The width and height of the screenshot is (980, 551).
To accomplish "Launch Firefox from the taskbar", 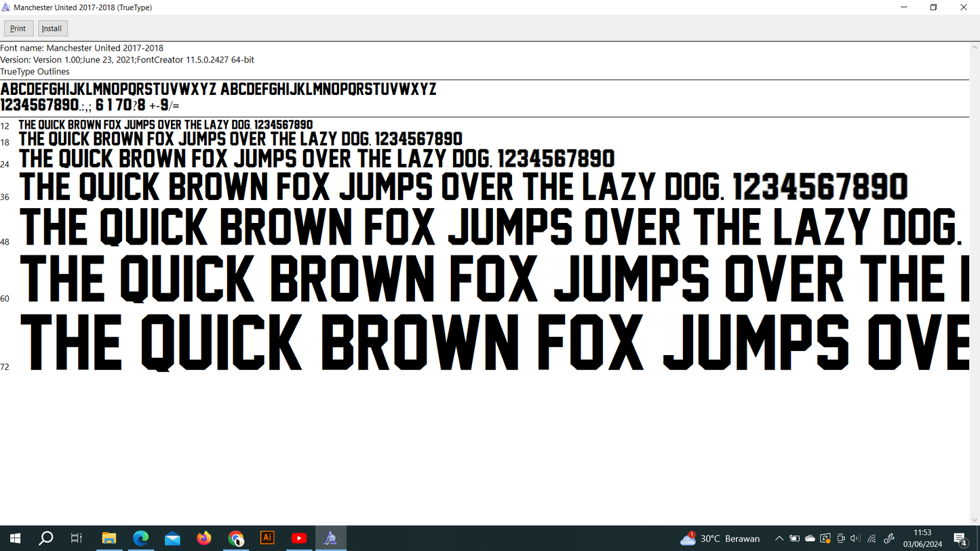I will [204, 539].
